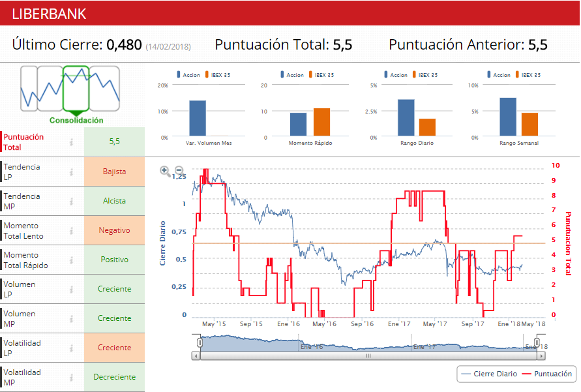This screenshot has height=392, width=581.
Task: Click the Bajista value for Tendencia LP
Action: pyautogui.click(x=115, y=172)
